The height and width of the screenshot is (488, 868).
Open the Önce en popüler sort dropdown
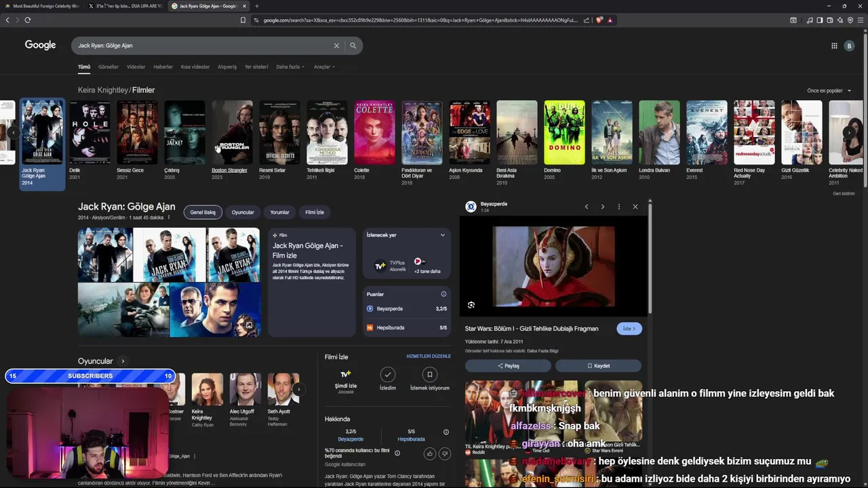click(829, 91)
